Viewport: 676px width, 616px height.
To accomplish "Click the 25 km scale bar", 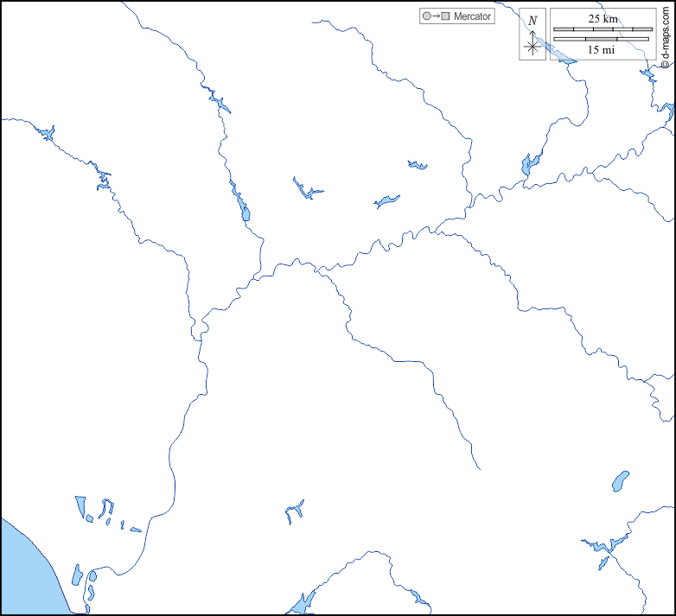I will (603, 29).
